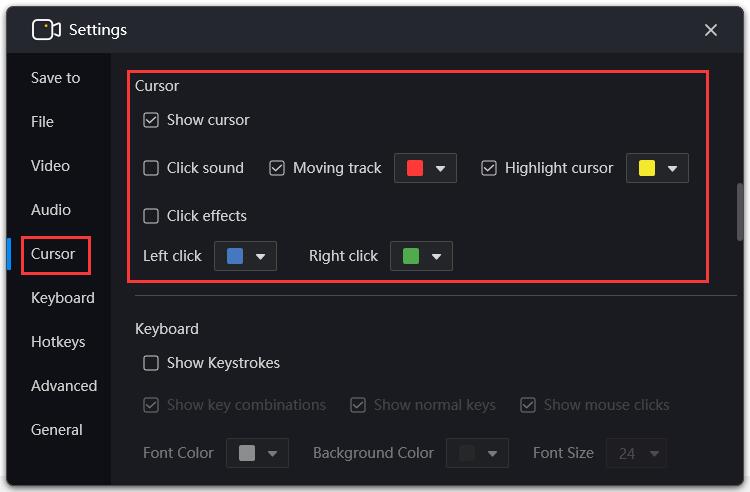Select the green Right click color swatch
The image size is (750, 492).
tap(411, 256)
